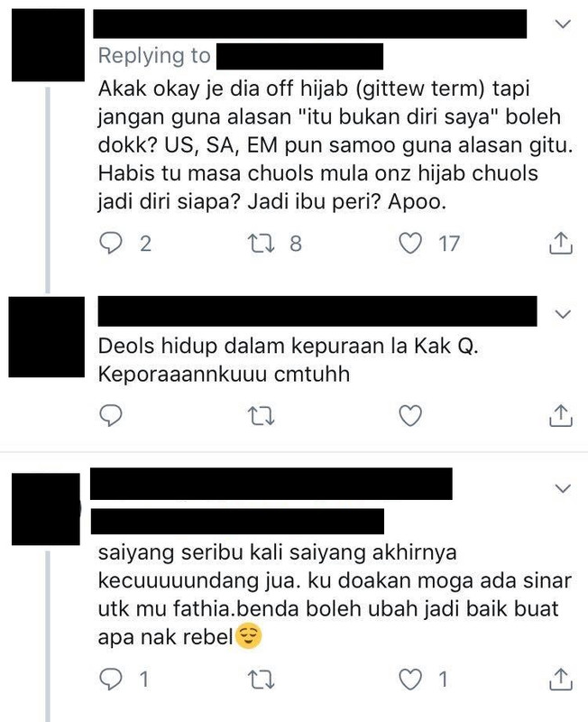Reply to the 'saiyang seribu kali' tweet
The height and width of the screenshot is (722, 588).
point(111,680)
